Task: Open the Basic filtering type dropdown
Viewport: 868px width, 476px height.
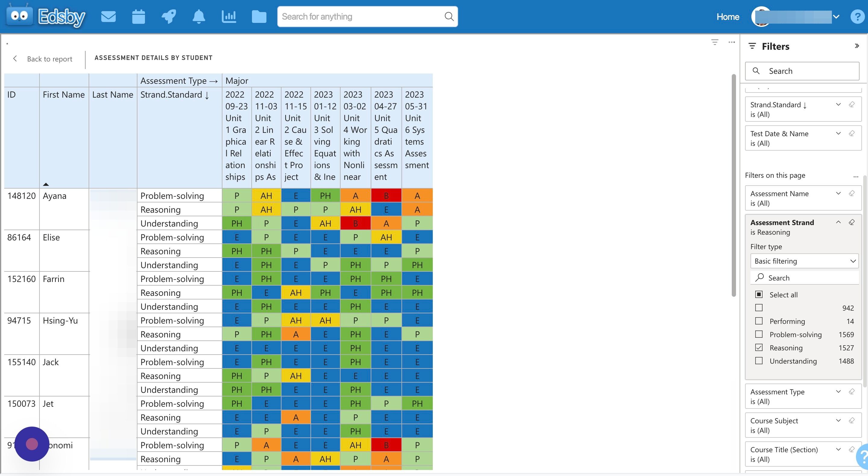Action: click(804, 261)
